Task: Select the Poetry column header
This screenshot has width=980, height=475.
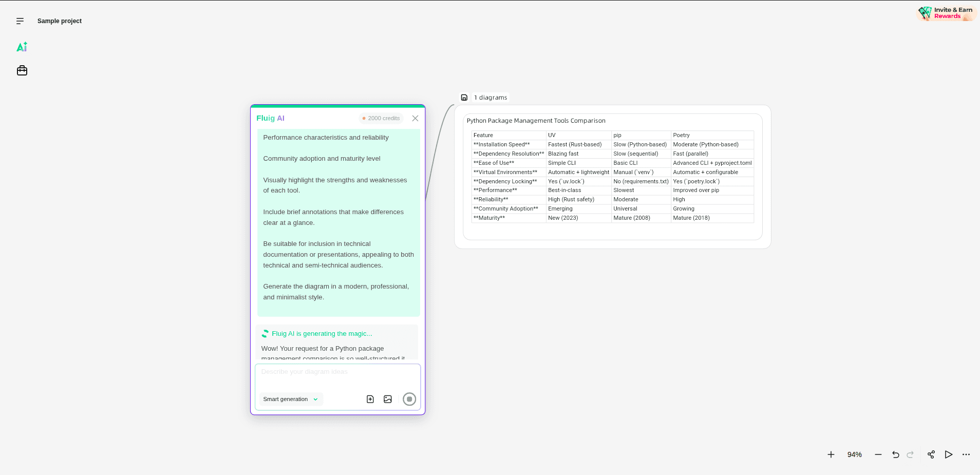Action: coord(712,135)
